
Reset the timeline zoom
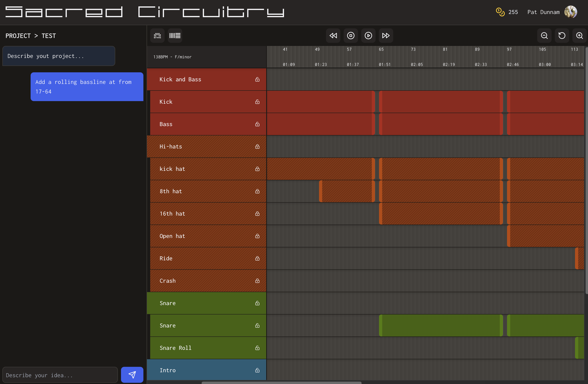562,36
